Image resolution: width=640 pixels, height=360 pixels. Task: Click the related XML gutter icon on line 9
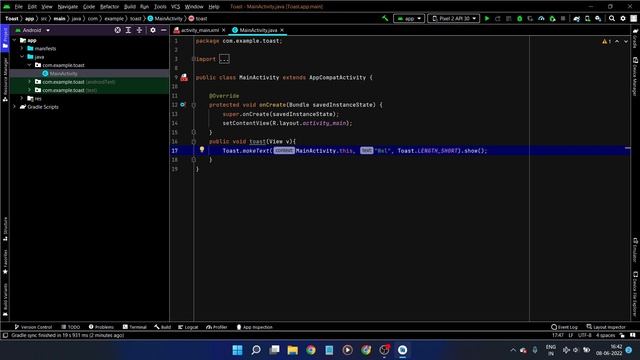pos(184,77)
